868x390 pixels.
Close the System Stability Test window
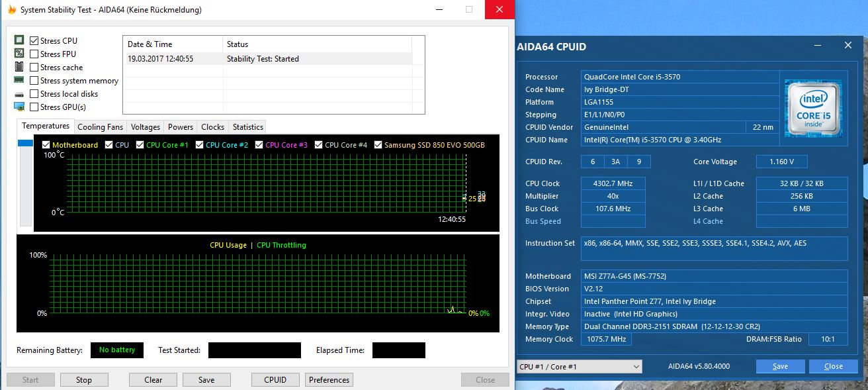499,10
